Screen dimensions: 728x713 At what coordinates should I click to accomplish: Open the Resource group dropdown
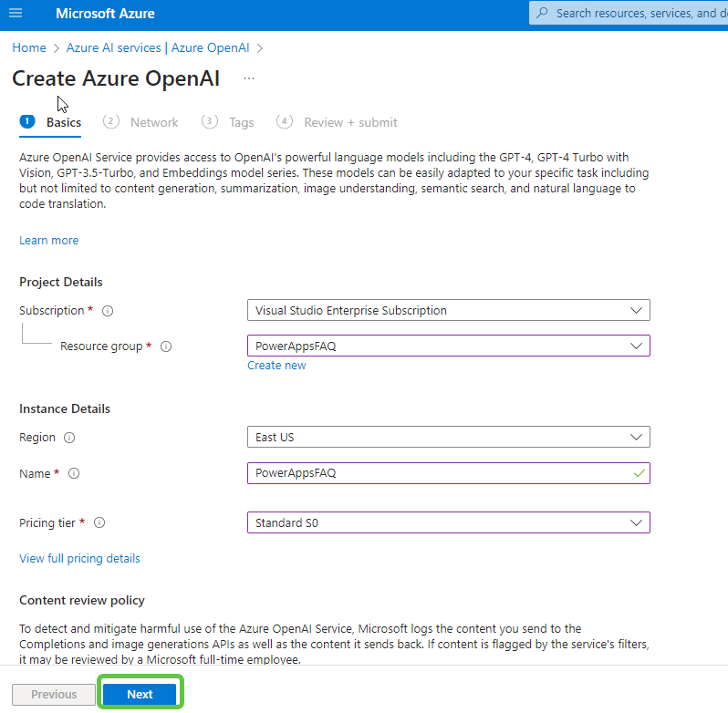[x=448, y=346]
